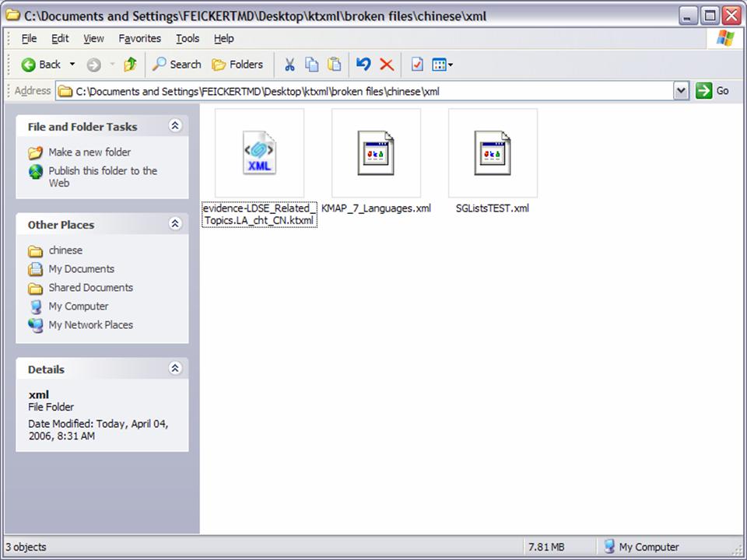The width and height of the screenshot is (747, 560).
Task: Click the Paste clipboard icon
Action: (x=335, y=65)
